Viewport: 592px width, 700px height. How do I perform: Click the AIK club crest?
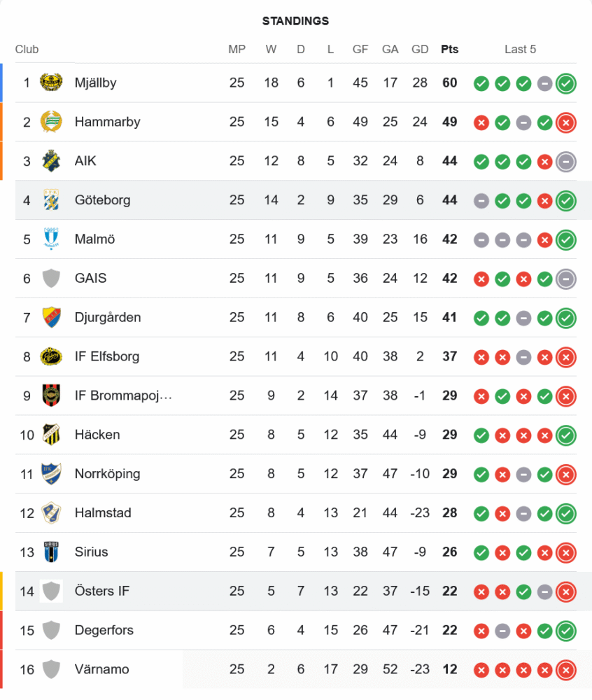click(x=51, y=161)
